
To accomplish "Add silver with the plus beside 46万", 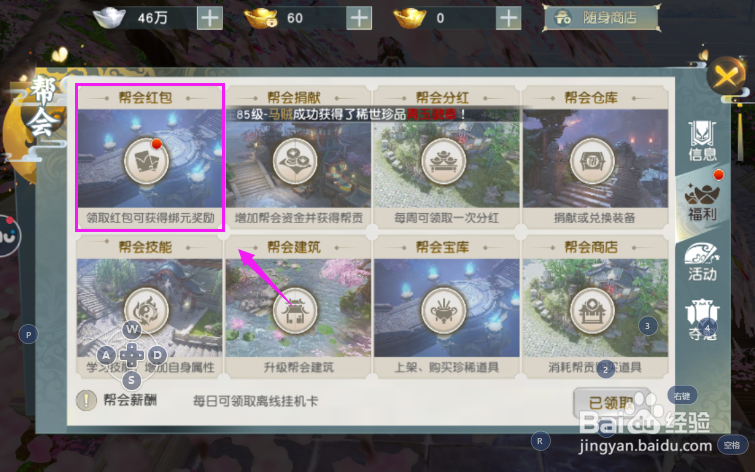I will pos(210,18).
